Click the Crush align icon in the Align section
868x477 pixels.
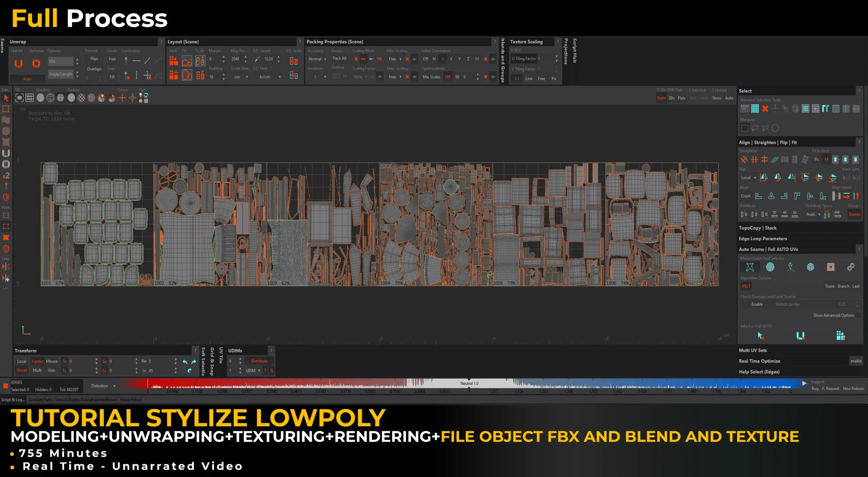pyautogui.click(x=745, y=196)
